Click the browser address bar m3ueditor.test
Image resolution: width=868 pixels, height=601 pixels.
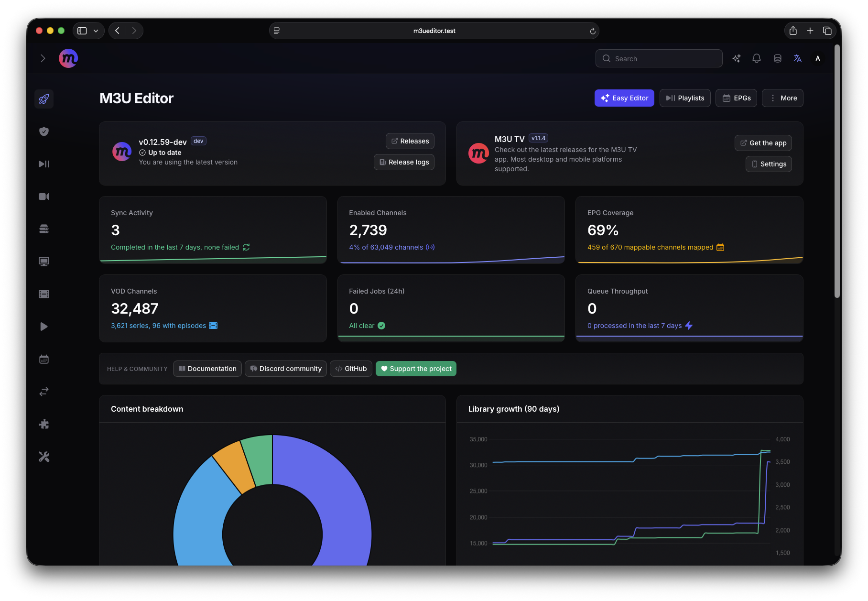coord(434,31)
